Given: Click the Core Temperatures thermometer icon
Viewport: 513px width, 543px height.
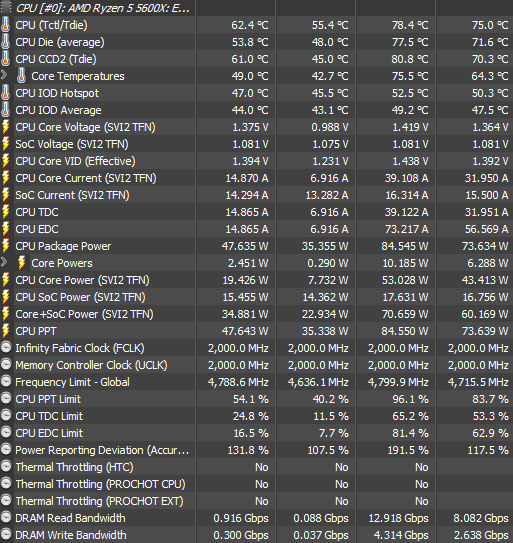Looking at the screenshot, I should 21,76.
